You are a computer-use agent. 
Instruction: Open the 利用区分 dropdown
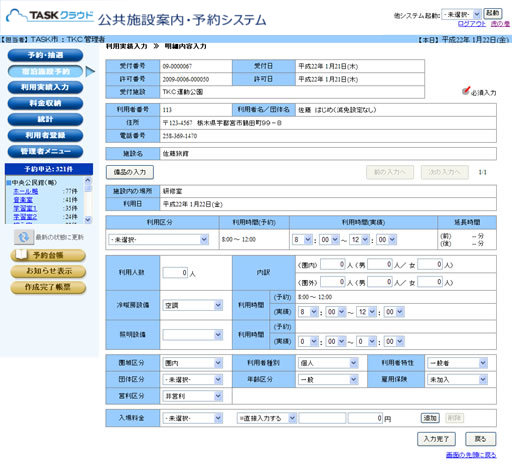158,240
